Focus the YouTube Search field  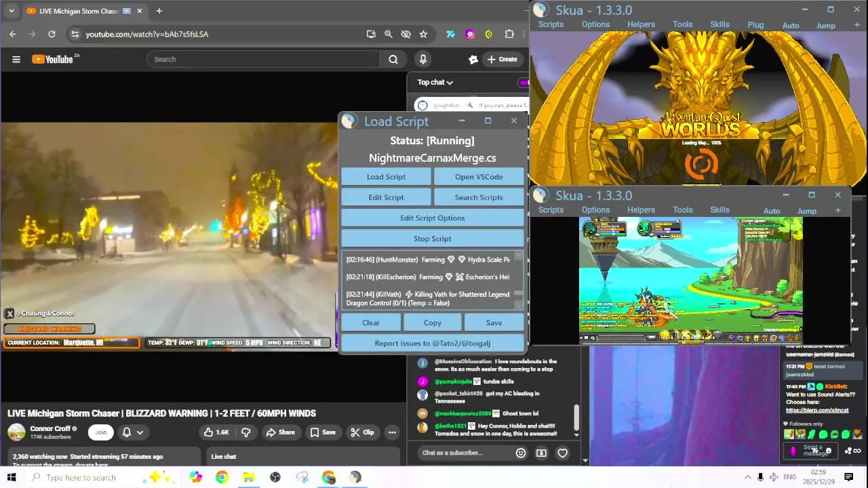[264, 60]
